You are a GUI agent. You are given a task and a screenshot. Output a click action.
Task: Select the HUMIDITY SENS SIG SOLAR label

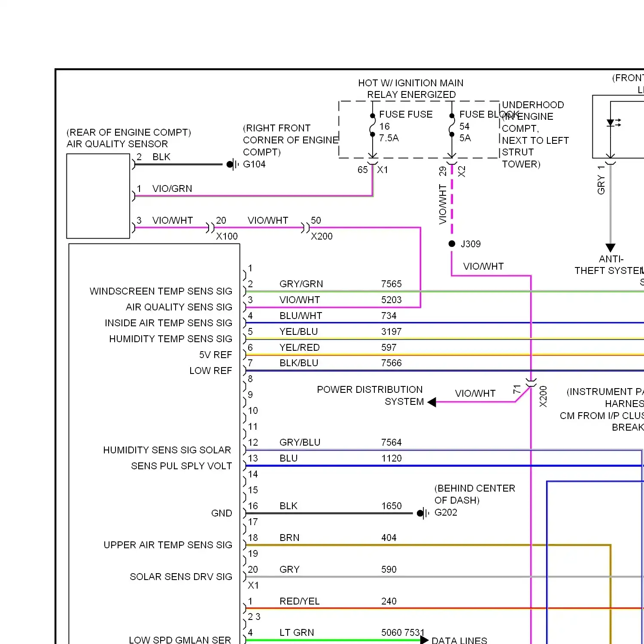point(167,450)
